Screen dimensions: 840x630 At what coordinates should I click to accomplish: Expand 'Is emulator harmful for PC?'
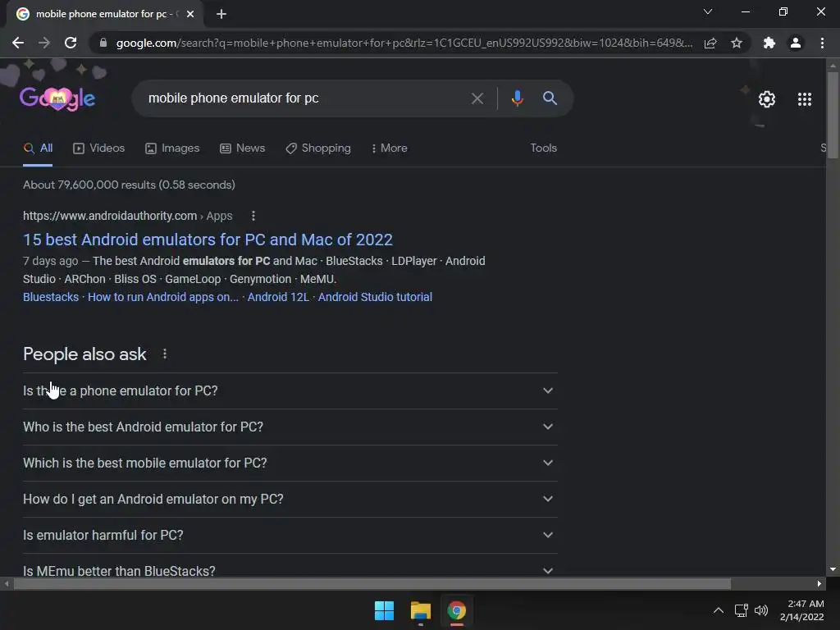[290, 535]
